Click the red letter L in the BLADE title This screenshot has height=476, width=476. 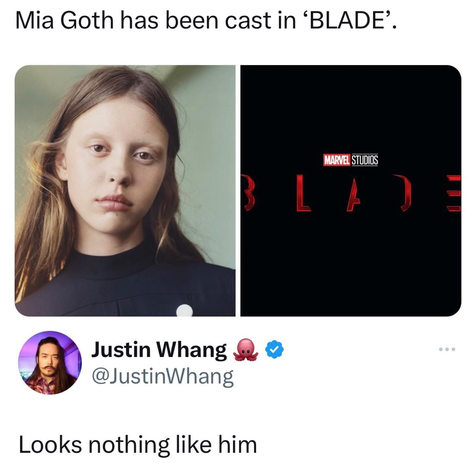pyautogui.click(x=304, y=193)
